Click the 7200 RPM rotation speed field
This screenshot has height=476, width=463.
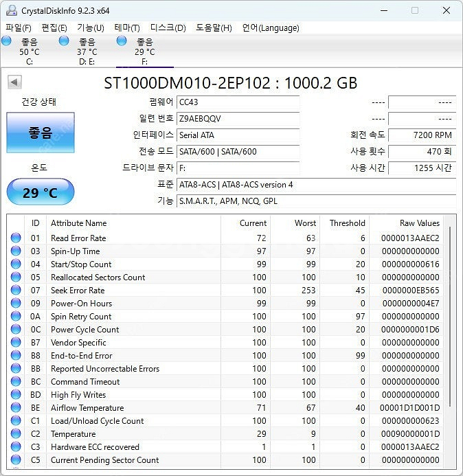(x=422, y=135)
